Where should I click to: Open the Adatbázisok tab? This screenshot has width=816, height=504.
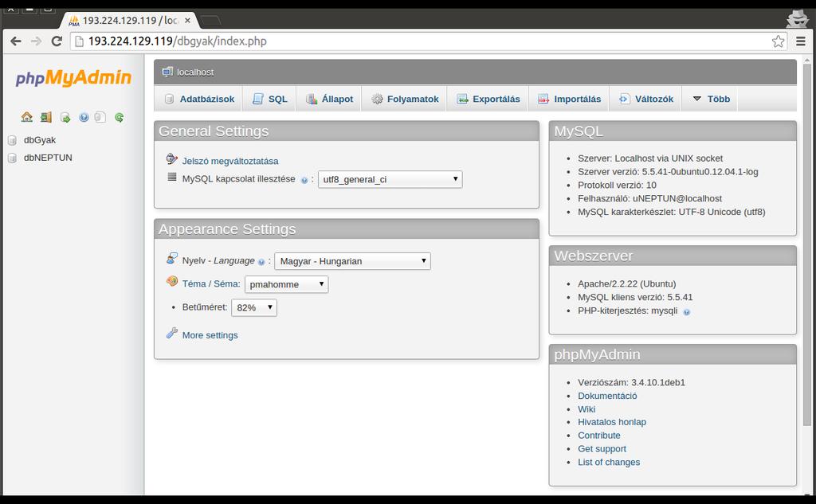pos(198,99)
